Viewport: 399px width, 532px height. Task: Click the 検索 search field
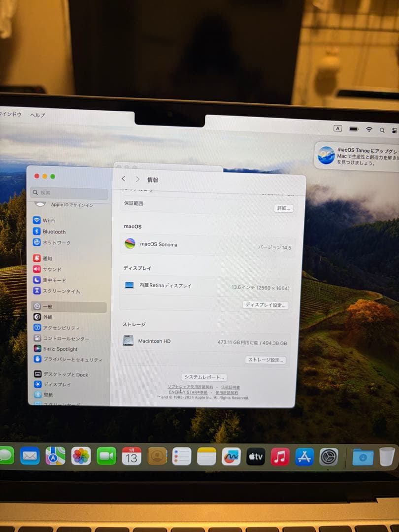click(69, 193)
